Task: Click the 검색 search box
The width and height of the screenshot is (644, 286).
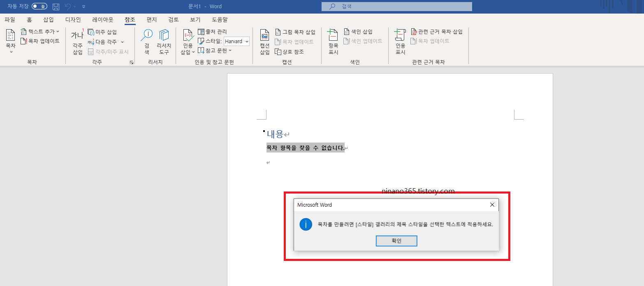Action: (397, 7)
